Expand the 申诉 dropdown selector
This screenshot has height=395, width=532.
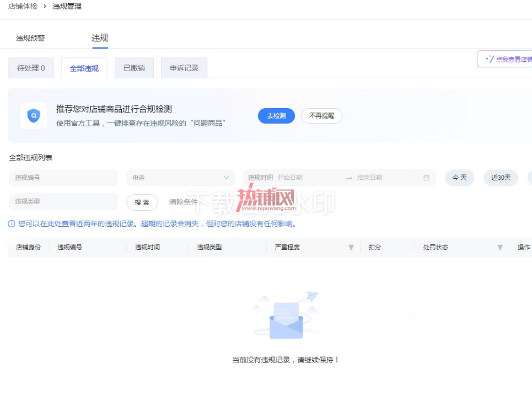point(180,178)
